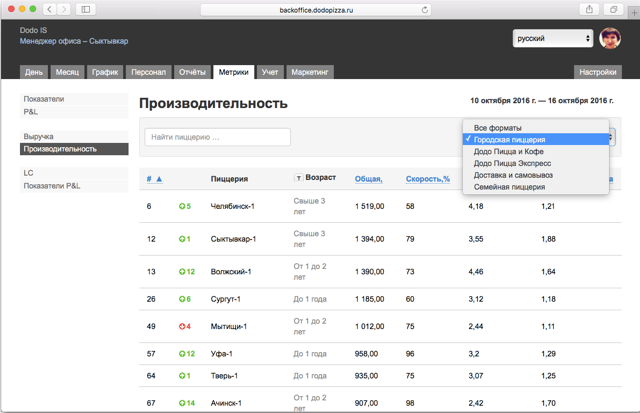The image size is (640, 413).
Task: Show all tabs overview button
Action: tap(613, 9)
